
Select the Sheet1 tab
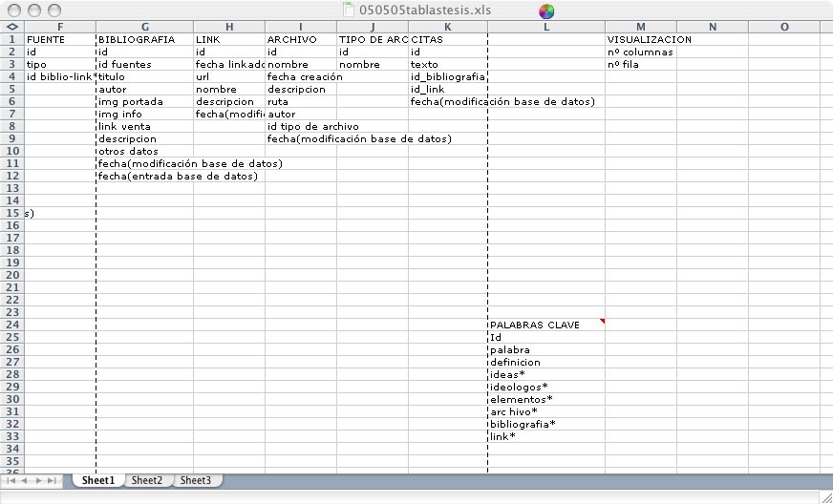pos(97,481)
